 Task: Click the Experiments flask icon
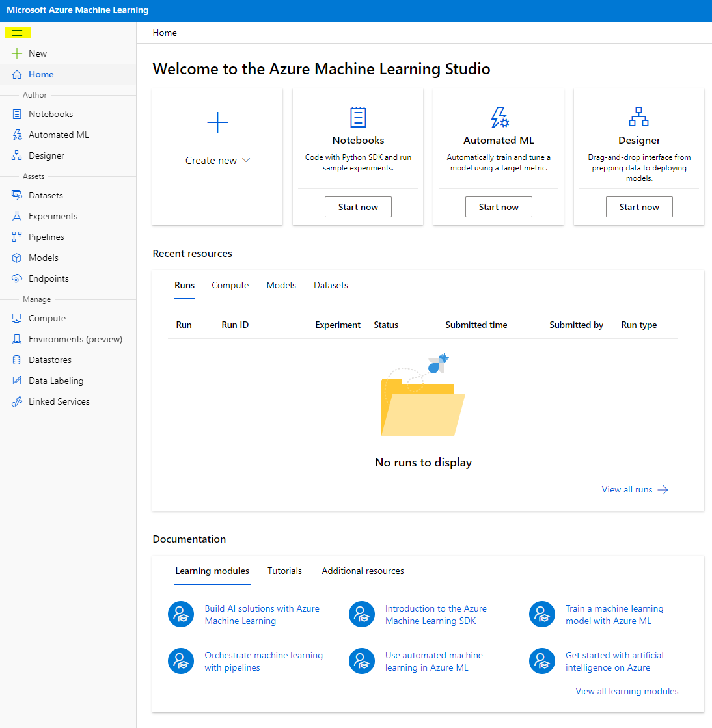pyautogui.click(x=17, y=216)
